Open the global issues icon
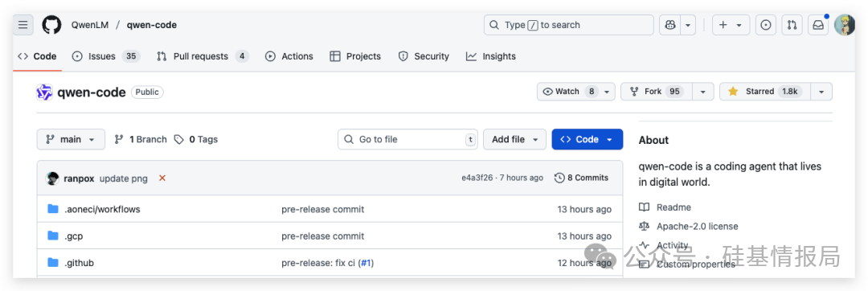 766,25
